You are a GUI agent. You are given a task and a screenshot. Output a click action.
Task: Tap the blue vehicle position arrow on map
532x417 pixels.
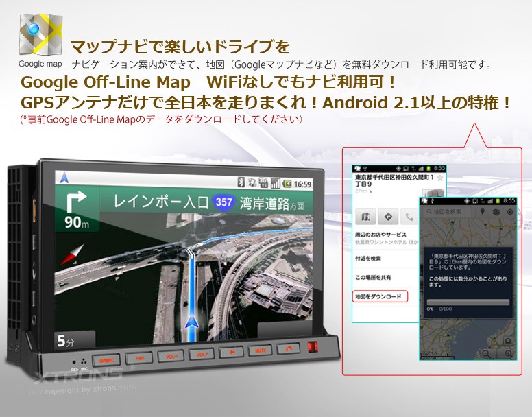coord(192,321)
